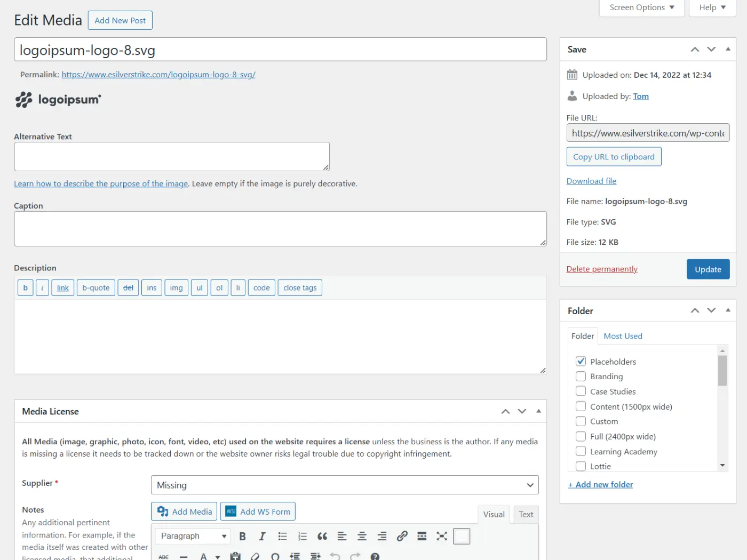Collapse the Save panel with its toggle triangle

point(728,49)
